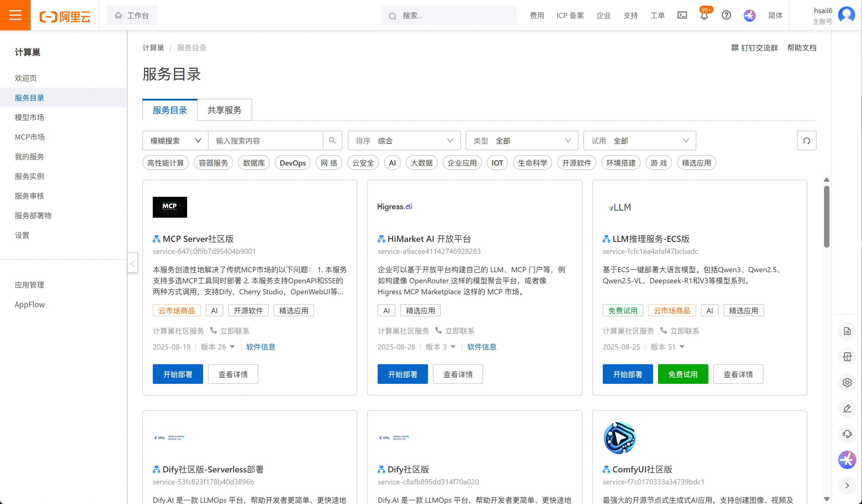862x504 pixels.
Task: Open 软件信息 link on MCP Server card
Action: (x=261, y=347)
